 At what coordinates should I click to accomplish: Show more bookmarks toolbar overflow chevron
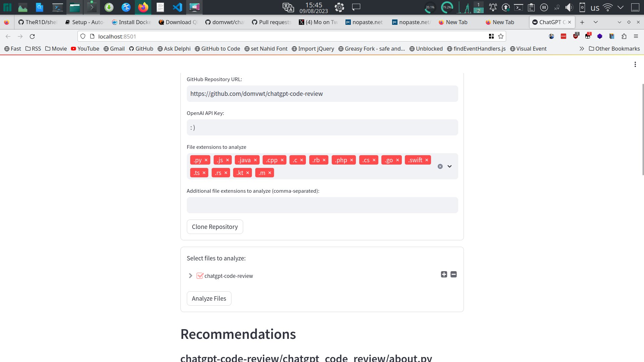pyautogui.click(x=582, y=49)
